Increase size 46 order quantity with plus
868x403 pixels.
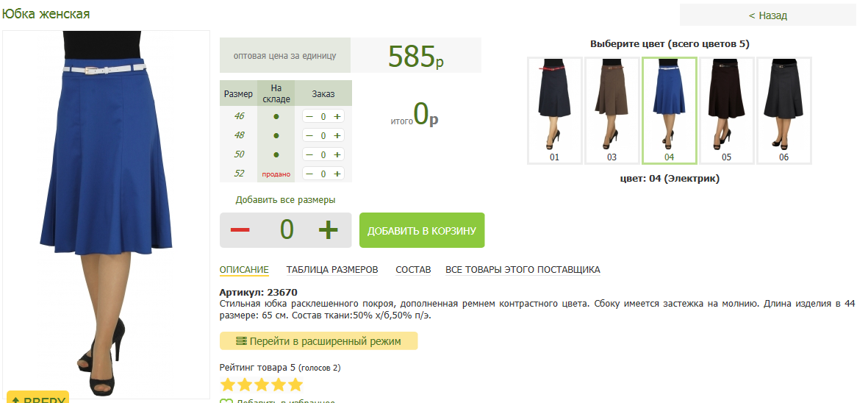pyautogui.click(x=337, y=117)
